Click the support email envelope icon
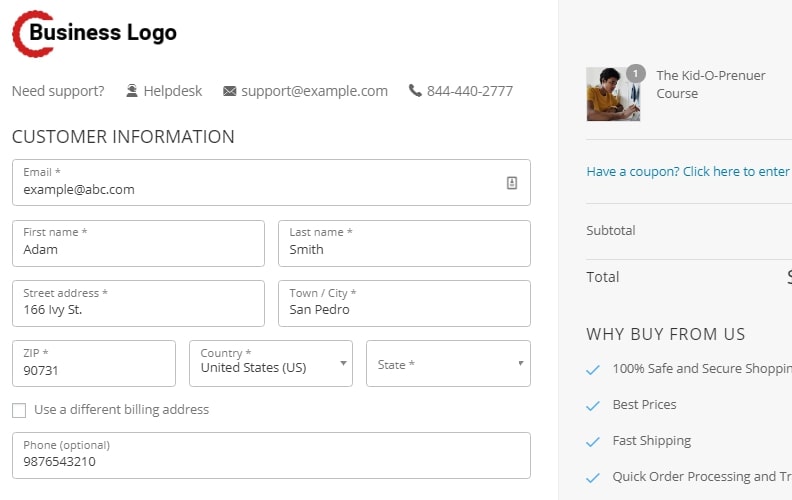The width and height of the screenshot is (792, 500). tap(230, 91)
